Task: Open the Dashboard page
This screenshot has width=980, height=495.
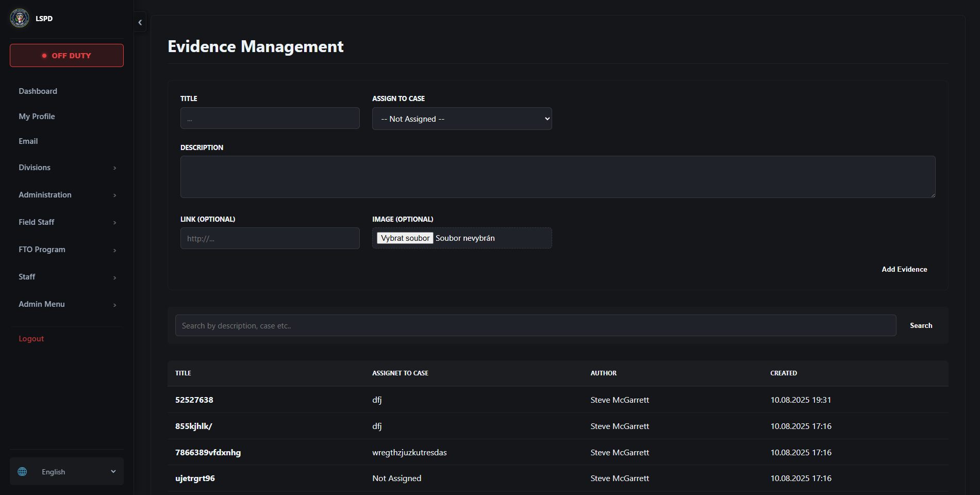Action: point(38,91)
